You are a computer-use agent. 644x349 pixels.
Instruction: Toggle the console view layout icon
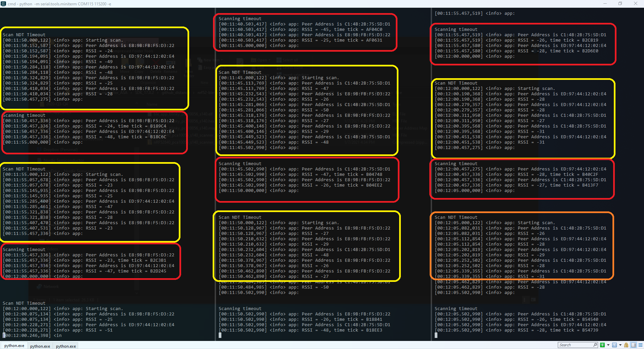(633, 345)
